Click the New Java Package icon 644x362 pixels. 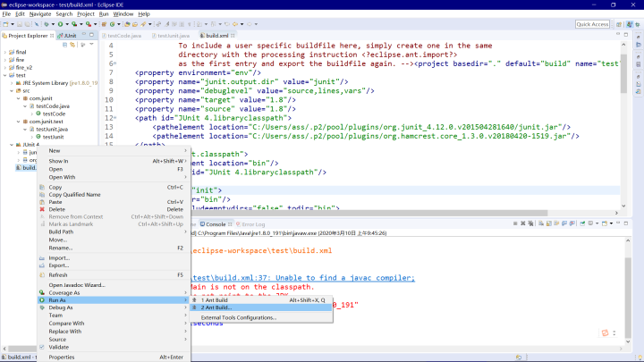[x=104, y=24]
